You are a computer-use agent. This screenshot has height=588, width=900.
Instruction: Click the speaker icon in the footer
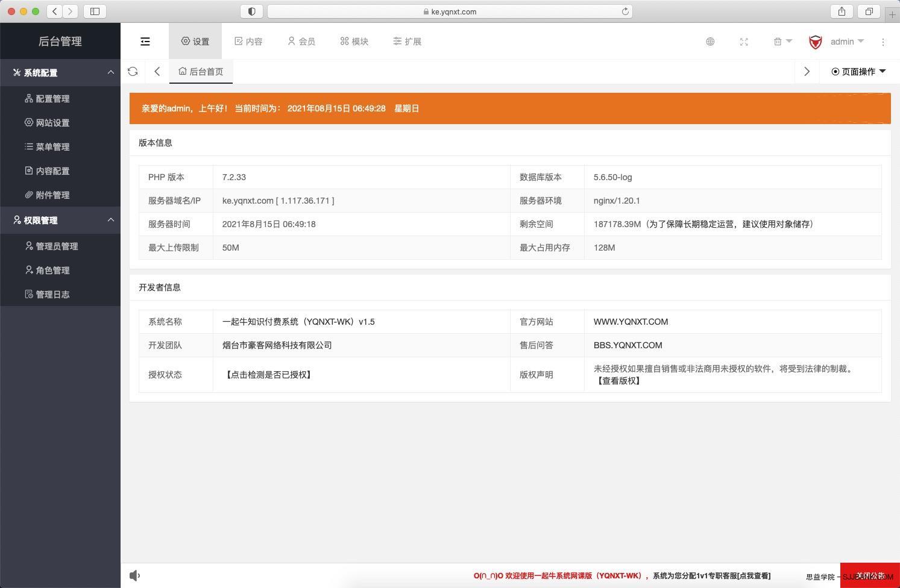[x=135, y=575]
